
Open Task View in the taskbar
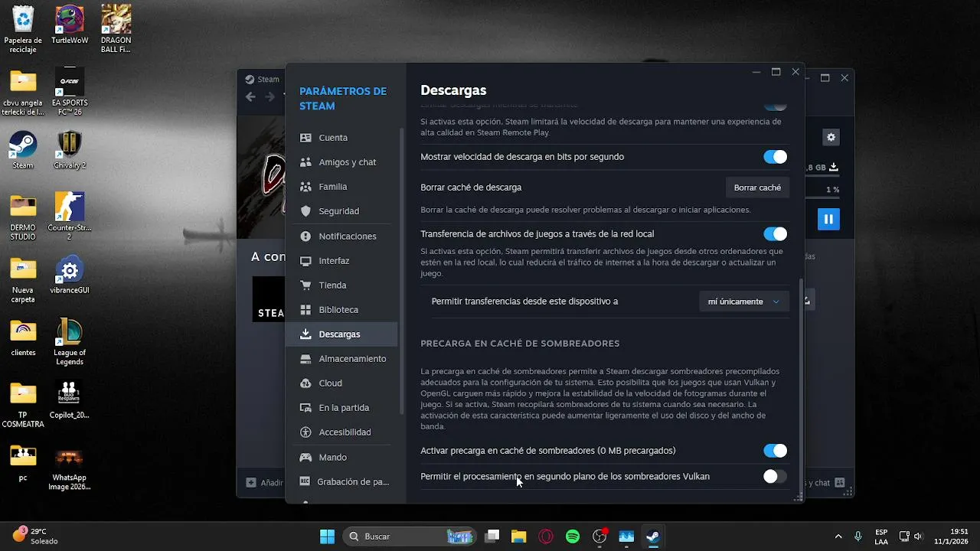492,536
